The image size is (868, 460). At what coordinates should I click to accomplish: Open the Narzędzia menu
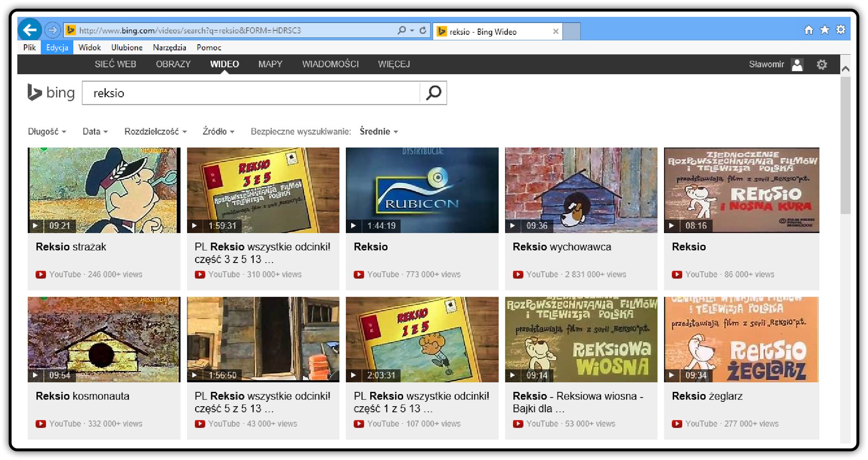(170, 47)
